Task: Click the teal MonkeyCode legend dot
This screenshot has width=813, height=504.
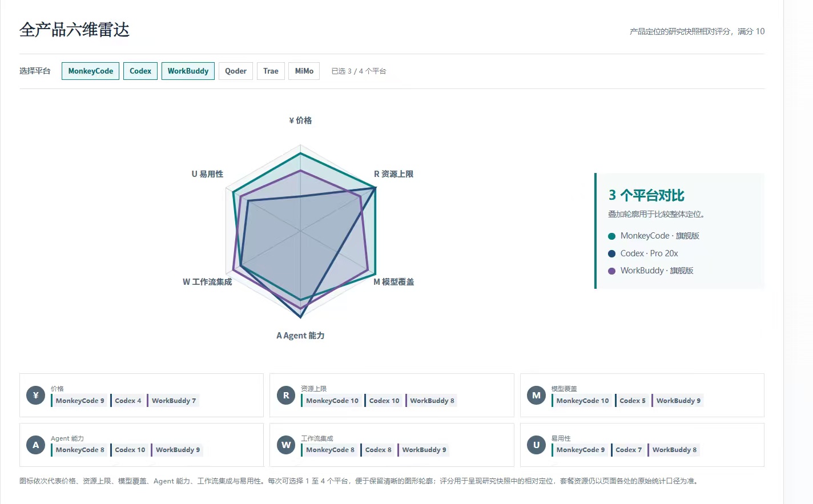Action: (x=612, y=236)
